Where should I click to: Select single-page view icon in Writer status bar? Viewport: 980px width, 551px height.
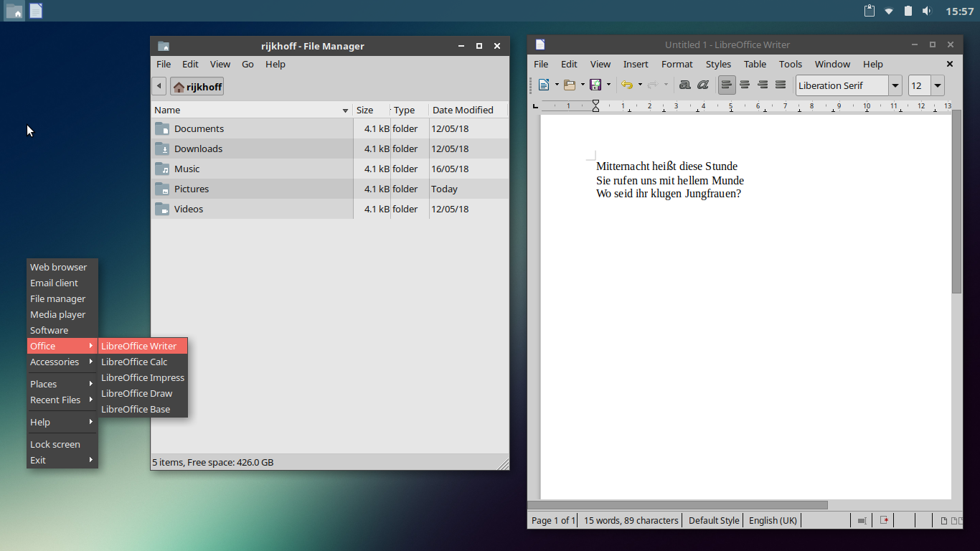coord(944,521)
